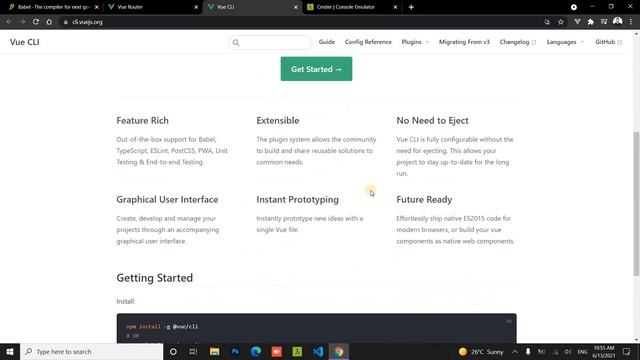Click the page vertical scrollbar thumb
Screen dimensions: 640x360
click(x=636, y=204)
